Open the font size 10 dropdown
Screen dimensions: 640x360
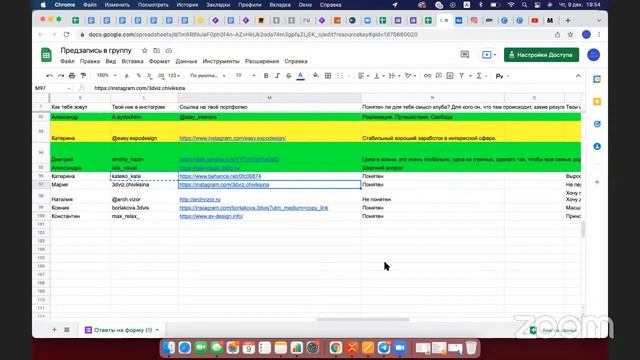pyautogui.click(x=245, y=76)
